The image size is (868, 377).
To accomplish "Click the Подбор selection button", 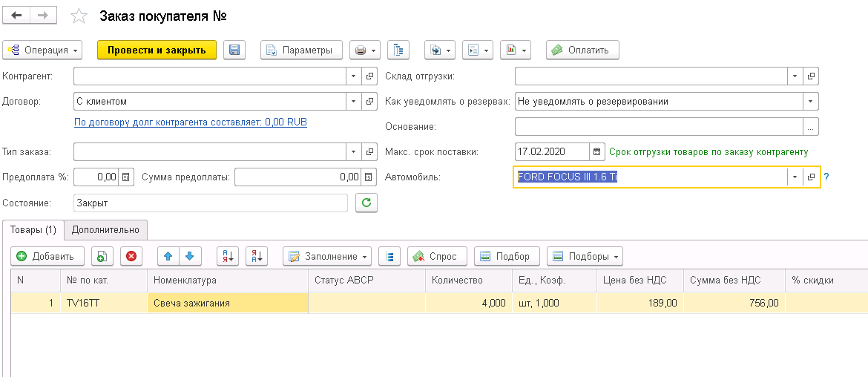I will tap(507, 256).
